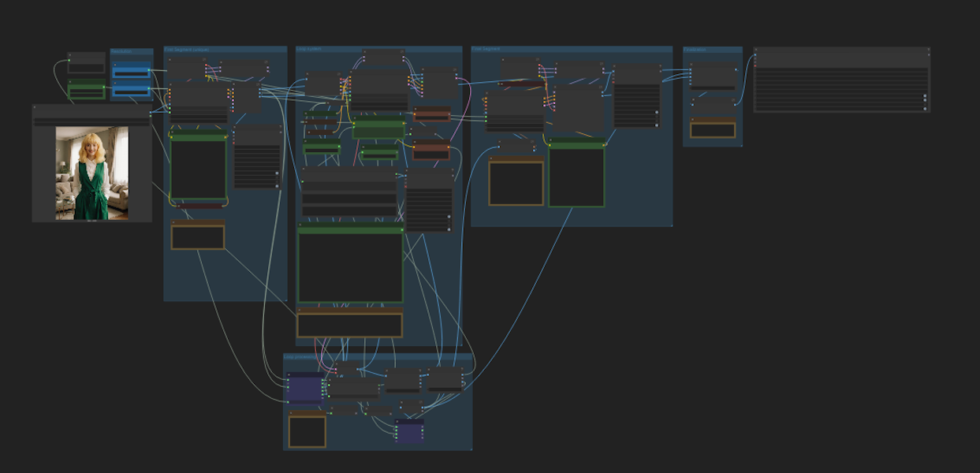
Task: Collapse the large green Loop system preview node
Action: click(x=300, y=225)
